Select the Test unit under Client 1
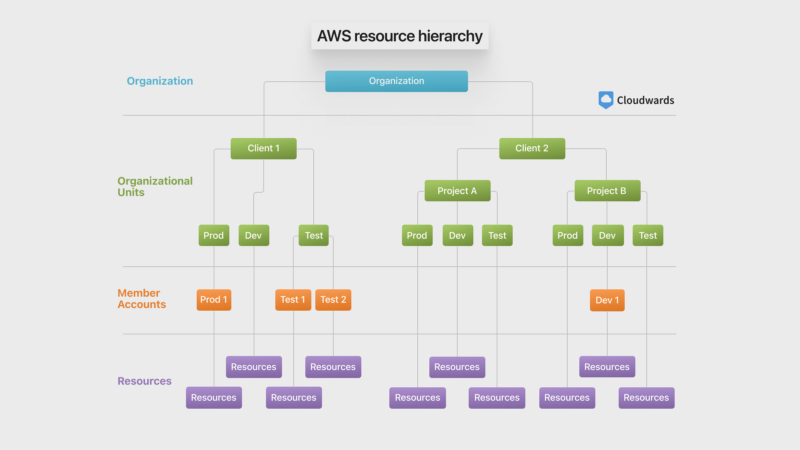The height and width of the screenshot is (450, 800). click(314, 236)
